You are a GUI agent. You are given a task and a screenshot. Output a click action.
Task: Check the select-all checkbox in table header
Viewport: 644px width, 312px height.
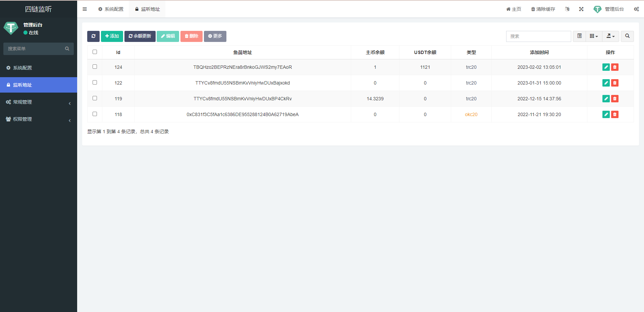[x=95, y=52]
